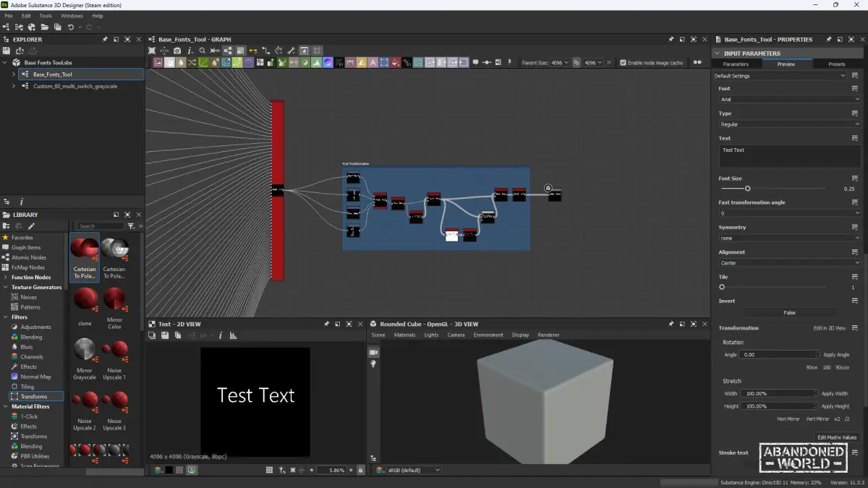Click the link parent size icon
Screen dimensions: 868x488
576,63
